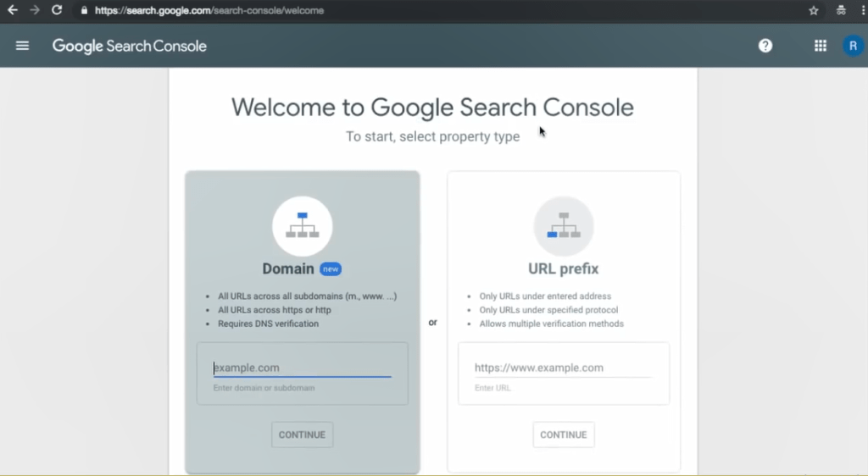Click the Domain property type icon
Viewport: 868px width, 476px height.
(x=303, y=226)
